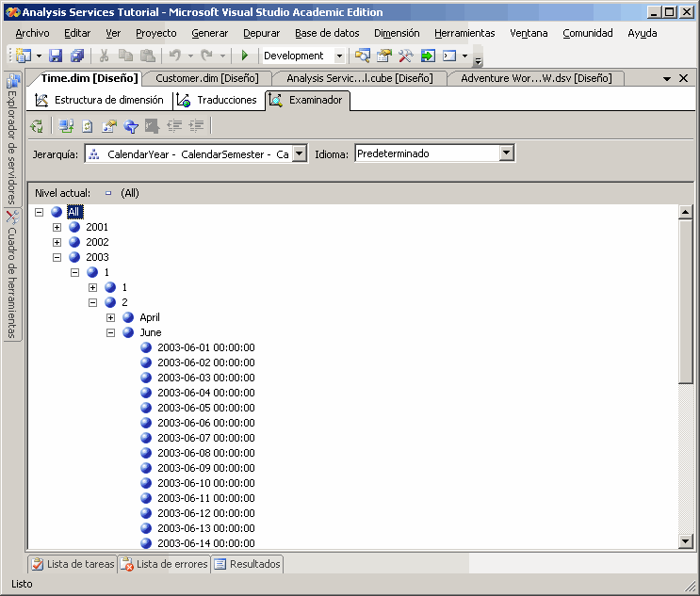Open the Resultados panel

[248, 564]
